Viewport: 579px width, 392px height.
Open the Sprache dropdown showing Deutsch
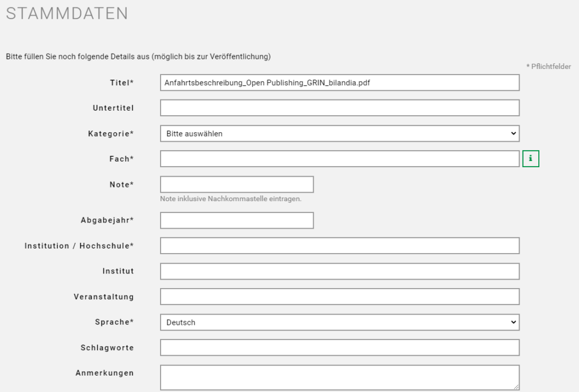tap(339, 322)
